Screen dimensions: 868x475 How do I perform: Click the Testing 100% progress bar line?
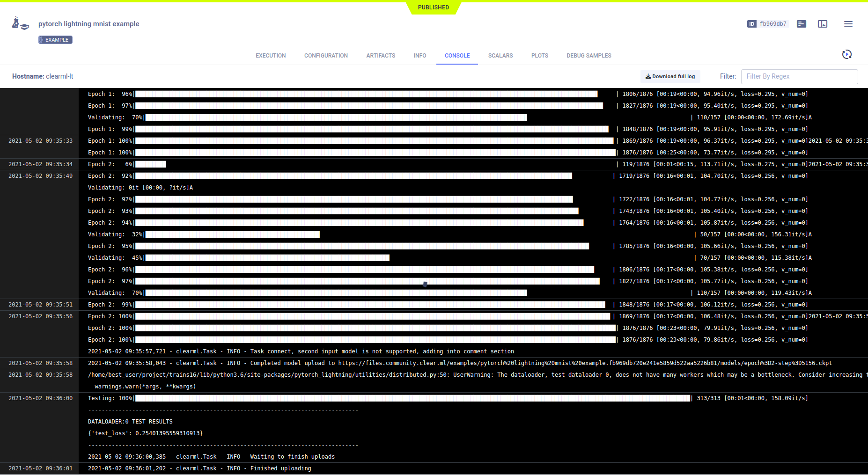(x=412, y=398)
